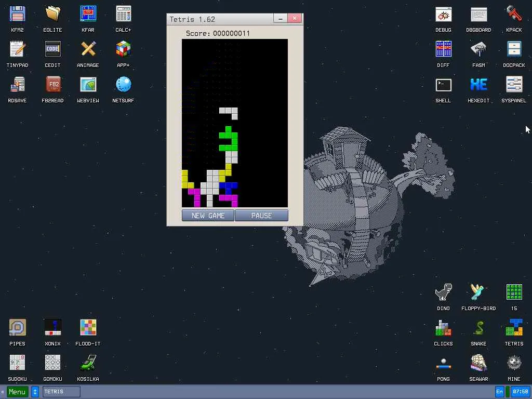Viewport: 532px width, 399px height.
Task: Open the CLICKS game icon
Action: coord(444,328)
